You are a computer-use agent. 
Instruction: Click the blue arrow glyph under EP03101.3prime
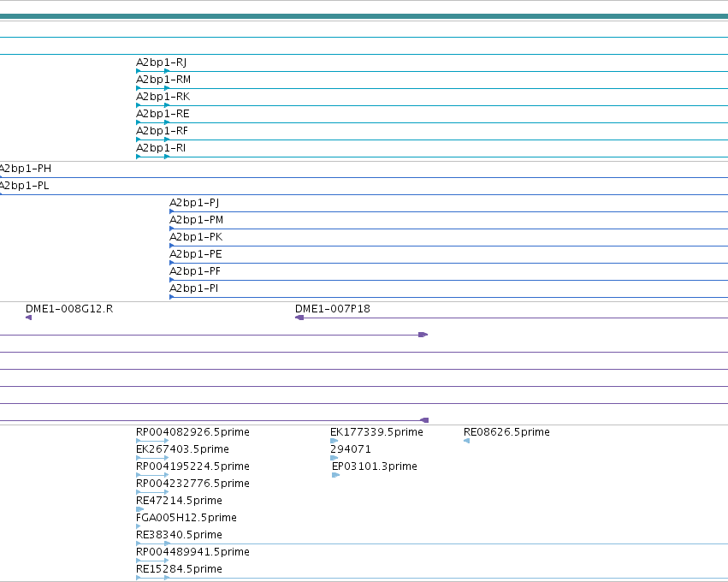[335, 475]
